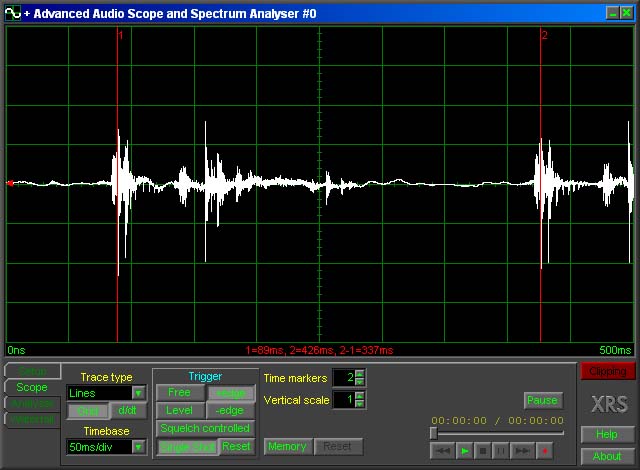Open the Help button
This screenshot has height=470, width=640.
[x=607, y=434]
